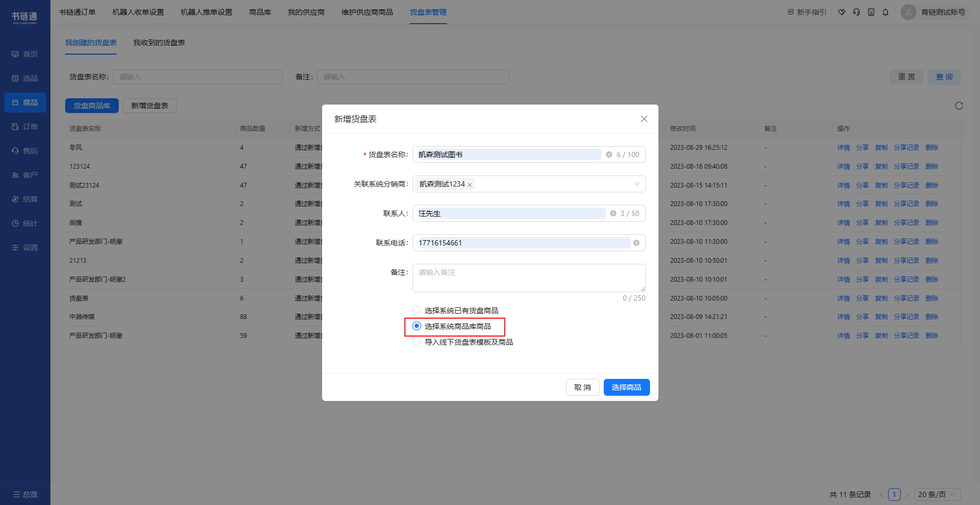Click 详情 link for 冬风 row
Image resolution: width=980 pixels, height=505 pixels.
click(843, 148)
